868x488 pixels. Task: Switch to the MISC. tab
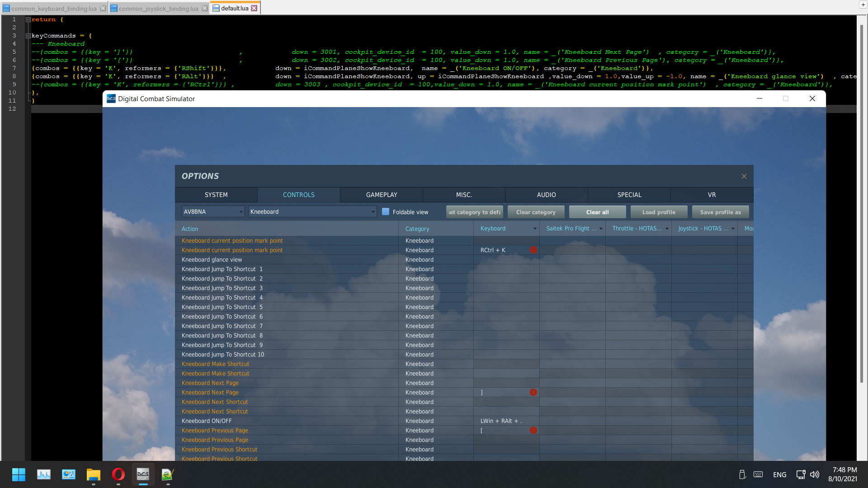464,195
